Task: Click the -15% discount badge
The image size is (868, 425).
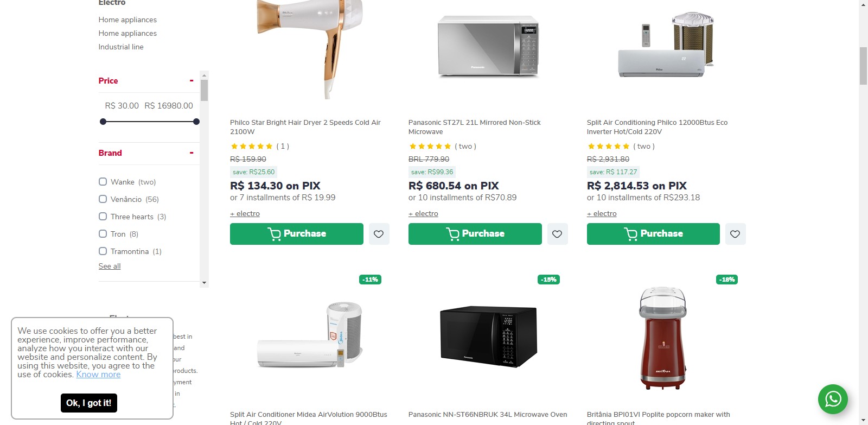Action: click(x=549, y=280)
